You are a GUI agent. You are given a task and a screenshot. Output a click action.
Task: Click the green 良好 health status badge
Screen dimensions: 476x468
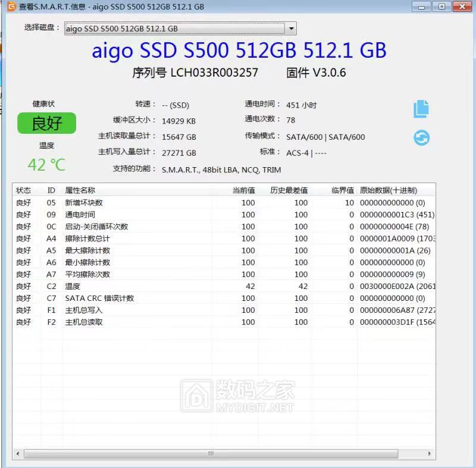tap(47, 123)
